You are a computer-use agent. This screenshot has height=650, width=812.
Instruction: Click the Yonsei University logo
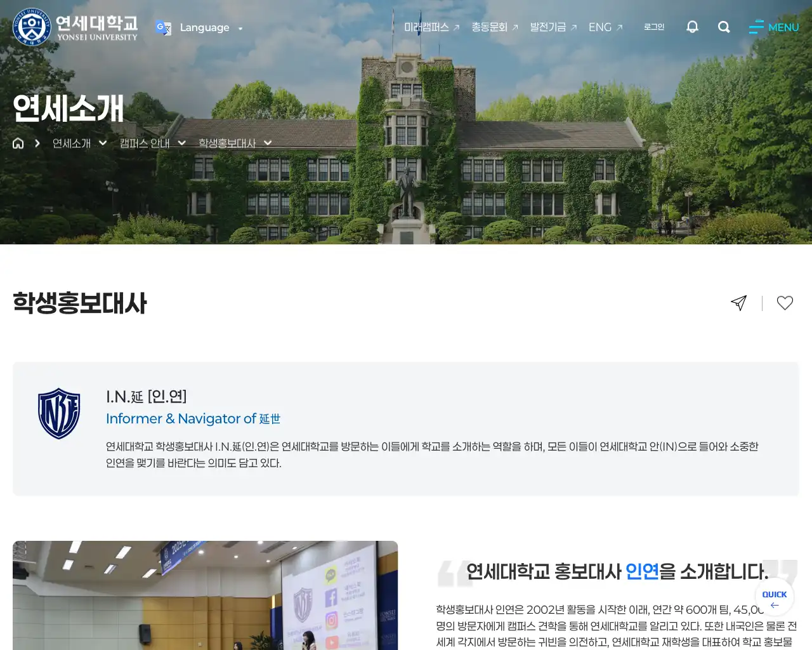[75, 27]
